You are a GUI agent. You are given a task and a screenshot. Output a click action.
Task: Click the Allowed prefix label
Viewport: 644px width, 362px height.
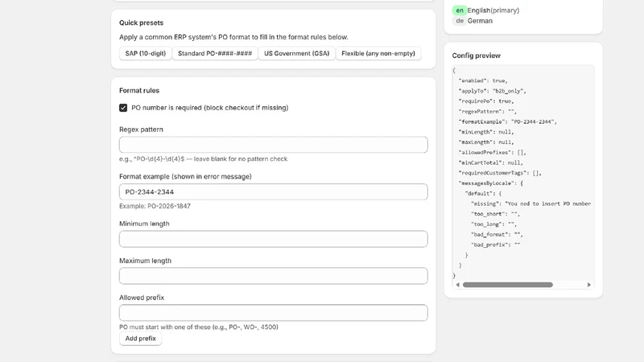point(142,298)
